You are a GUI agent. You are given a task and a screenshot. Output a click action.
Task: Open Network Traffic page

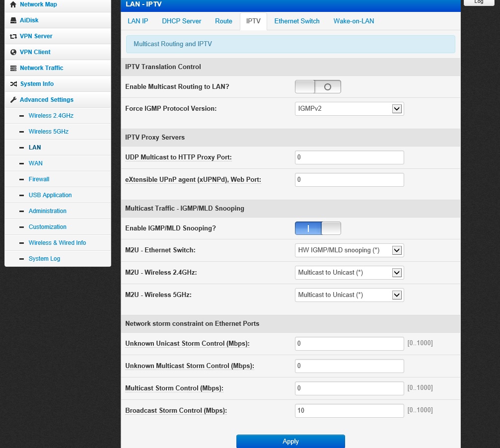point(41,68)
